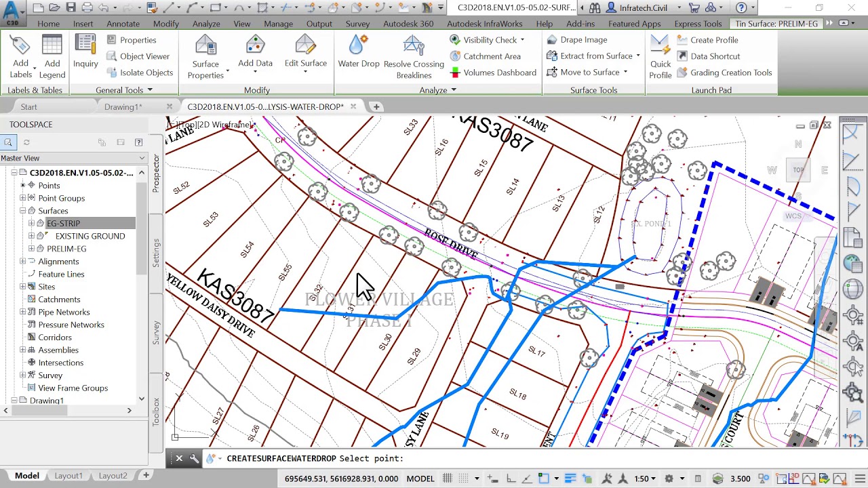Open the Volumes Dashboard

[493, 73]
